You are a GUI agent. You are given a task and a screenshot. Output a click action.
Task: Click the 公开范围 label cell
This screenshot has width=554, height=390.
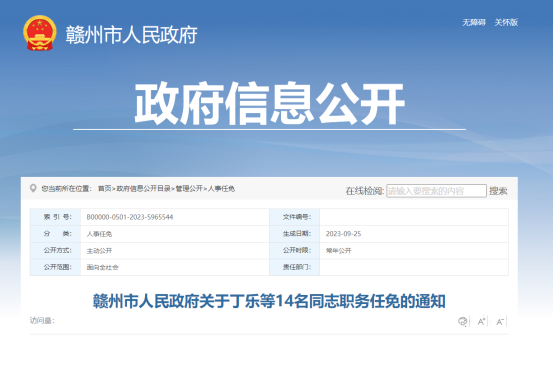coord(55,267)
